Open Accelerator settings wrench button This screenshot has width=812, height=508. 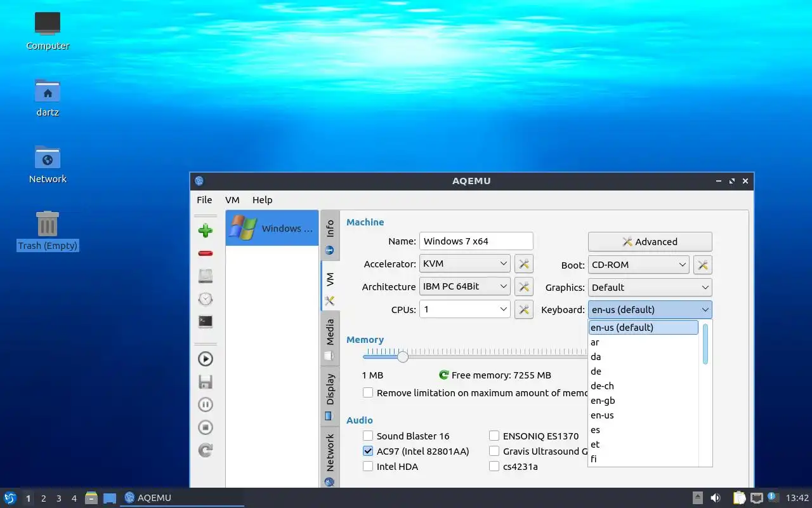pos(523,264)
